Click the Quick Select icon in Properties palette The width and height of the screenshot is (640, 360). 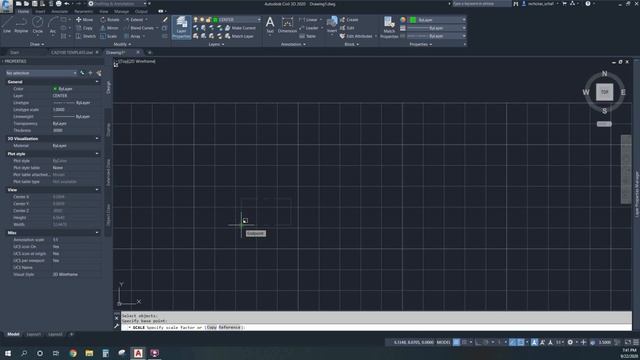click(99, 73)
